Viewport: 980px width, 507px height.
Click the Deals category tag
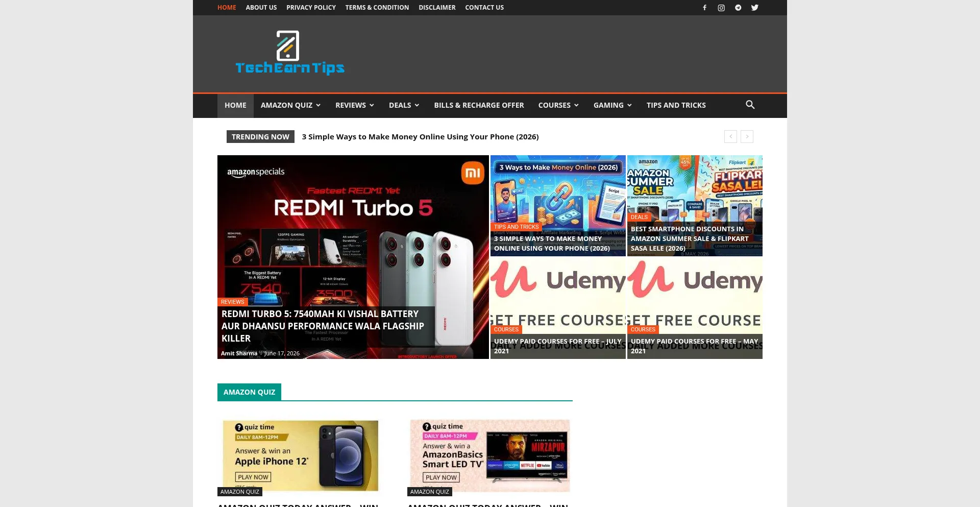(639, 217)
